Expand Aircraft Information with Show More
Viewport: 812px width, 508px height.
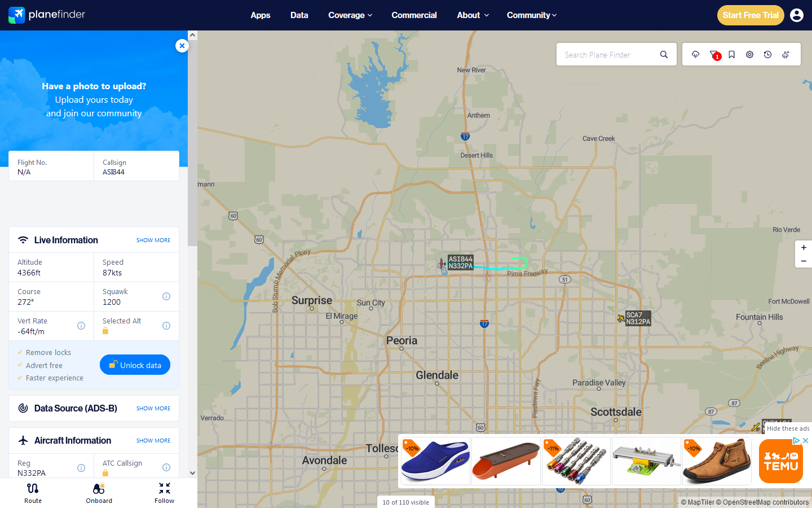[153, 441]
